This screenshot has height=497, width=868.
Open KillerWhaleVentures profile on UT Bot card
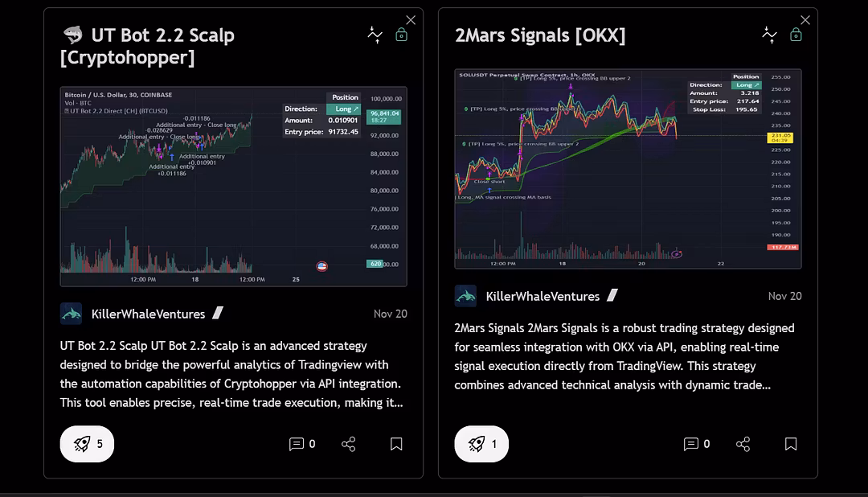coord(149,314)
